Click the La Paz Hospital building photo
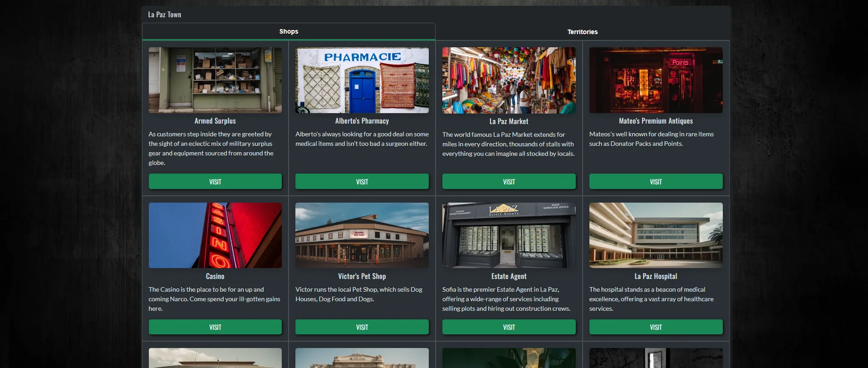The width and height of the screenshot is (868, 368). (x=656, y=235)
